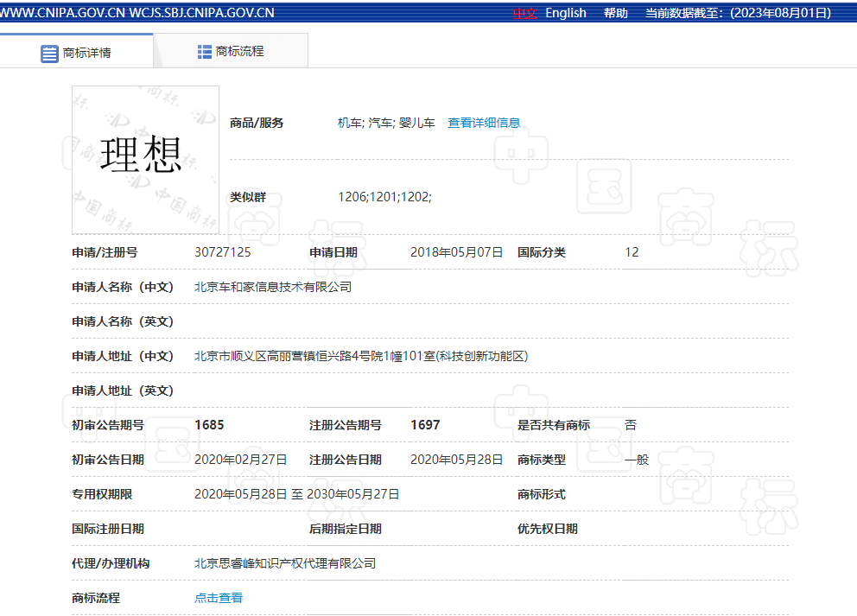Select the document icon on 商标详情 tab

48,52
